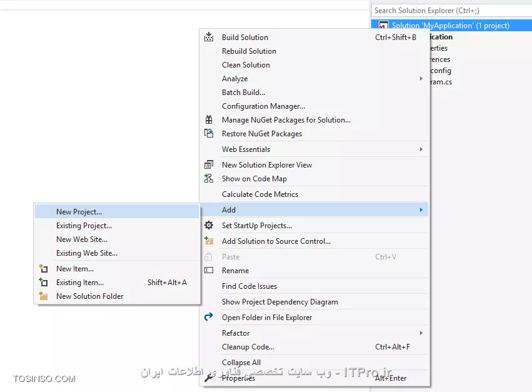Click the Search Solution Explorer field
Screen dimensions: 532x392
450,11
